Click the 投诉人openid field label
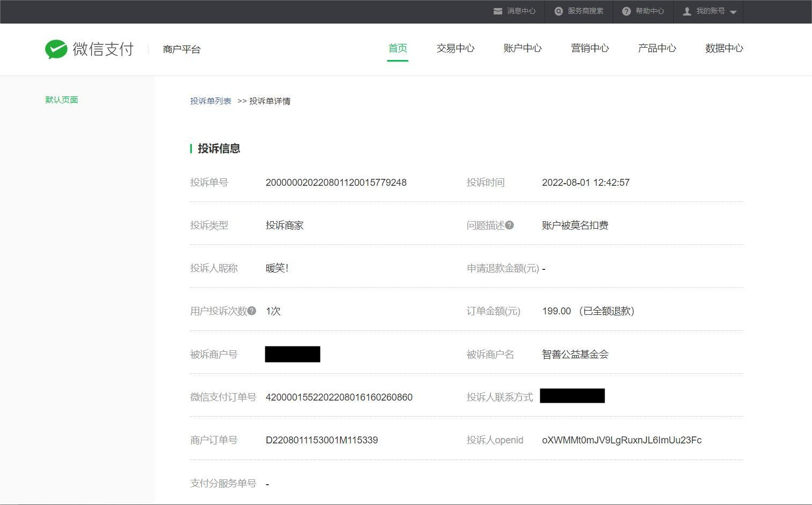Image resolution: width=812 pixels, height=505 pixels. [495, 440]
